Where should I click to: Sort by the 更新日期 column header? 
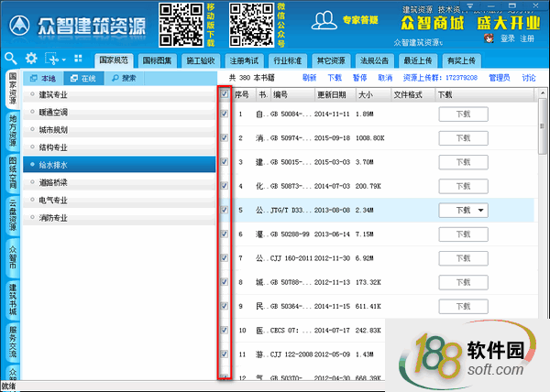click(x=335, y=94)
